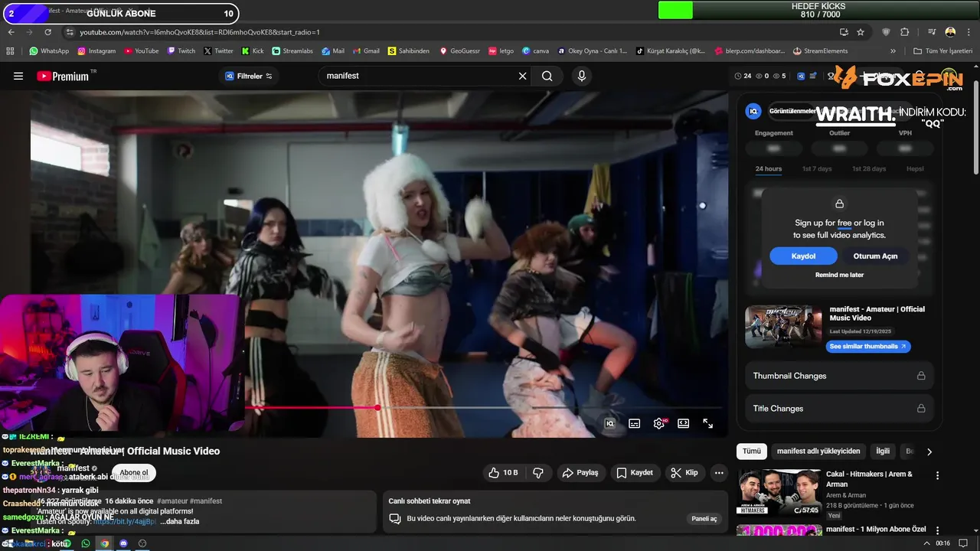Open the browser extensions puzzle icon
980x551 pixels.
(904, 32)
